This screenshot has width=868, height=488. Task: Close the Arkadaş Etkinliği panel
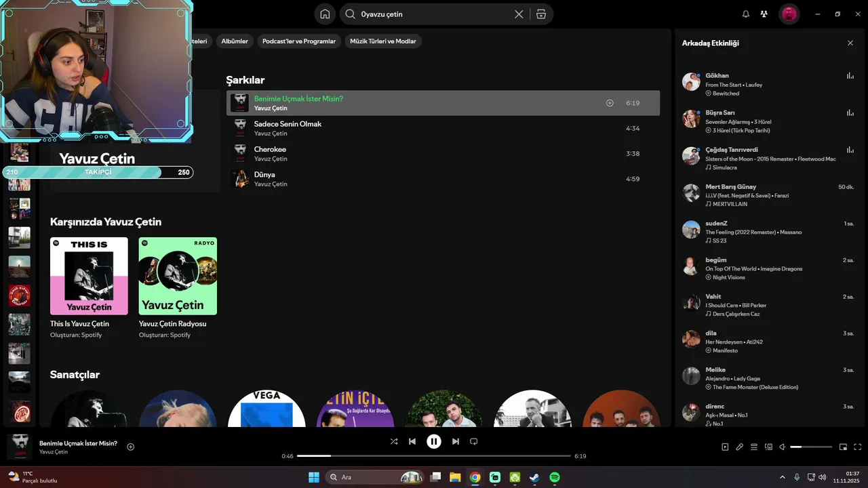[x=850, y=43]
